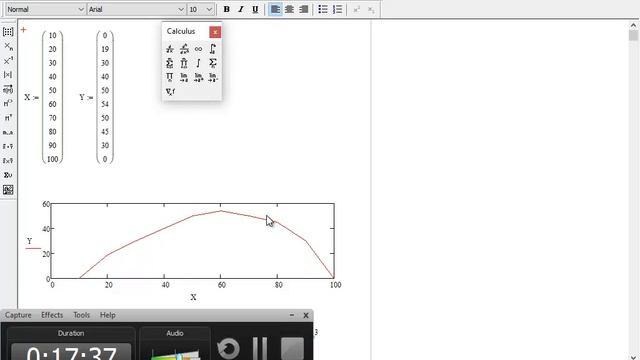Open the Effects menu in recorder

click(52, 315)
